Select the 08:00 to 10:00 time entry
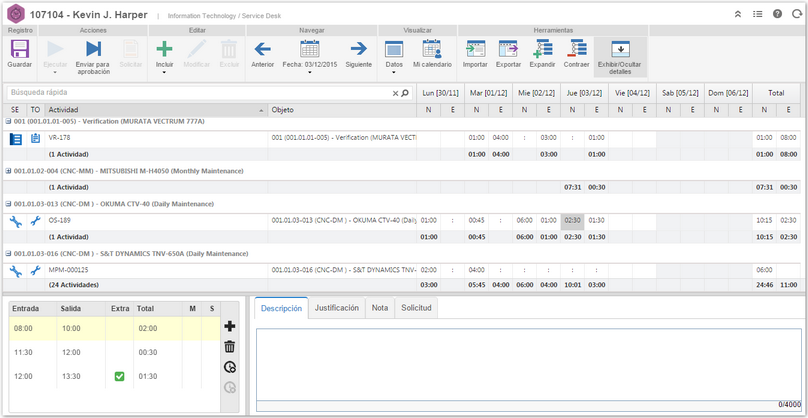Viewport: 808px width, 418px height. pyautogui.click(x=115, y=328)
